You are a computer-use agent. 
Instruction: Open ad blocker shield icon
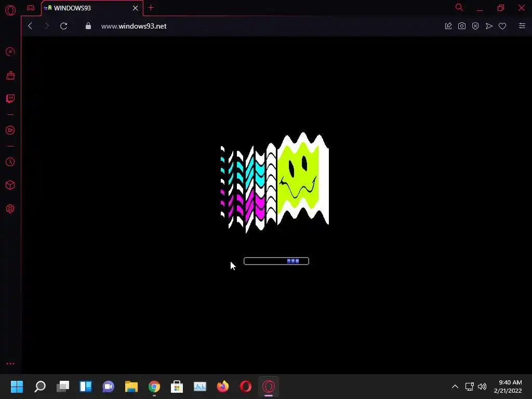(475, 26)
